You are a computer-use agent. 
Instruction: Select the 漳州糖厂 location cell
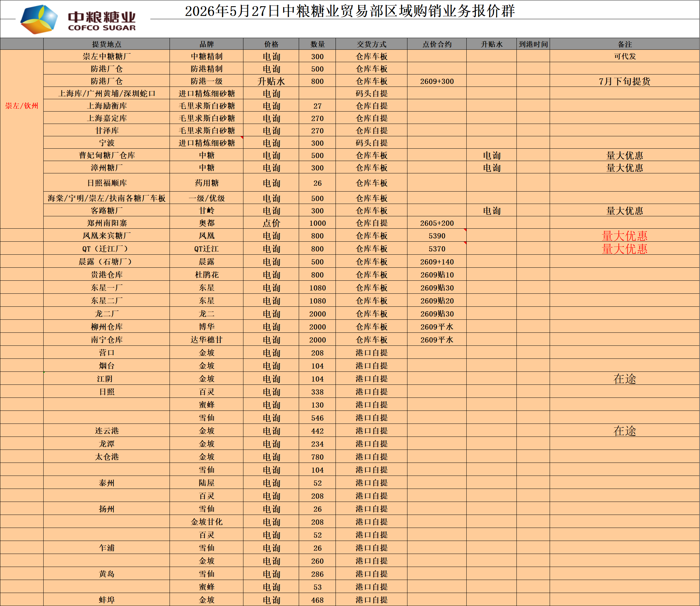coord(106,168)
